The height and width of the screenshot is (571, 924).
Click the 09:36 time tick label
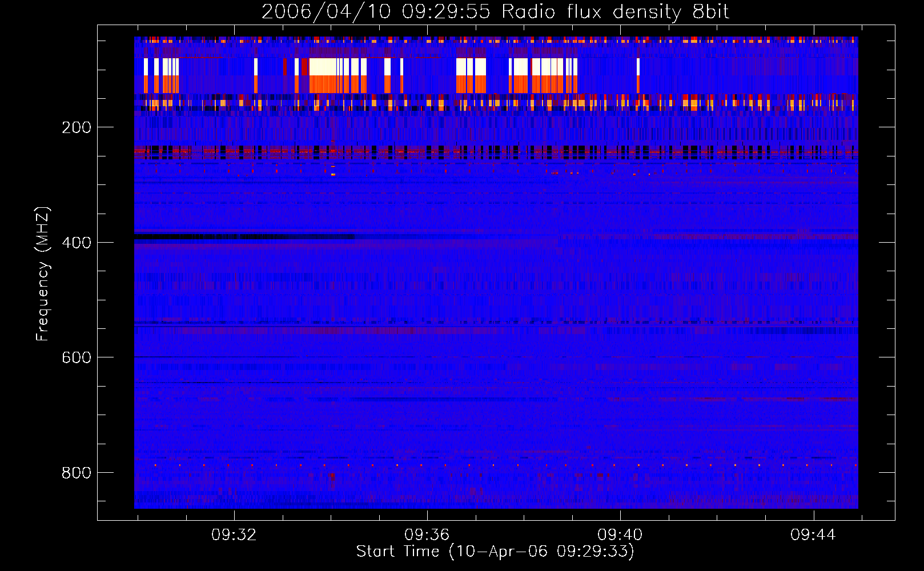(427, 535)
